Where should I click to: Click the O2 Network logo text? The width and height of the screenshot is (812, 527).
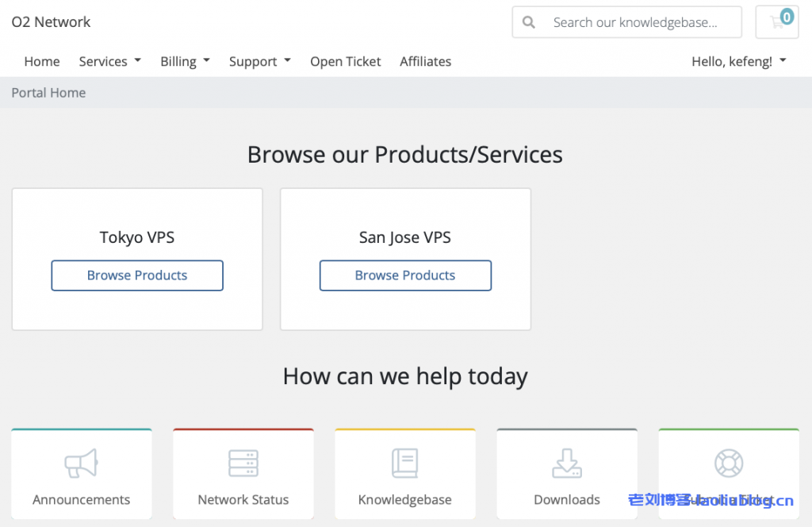coord(51,22)
